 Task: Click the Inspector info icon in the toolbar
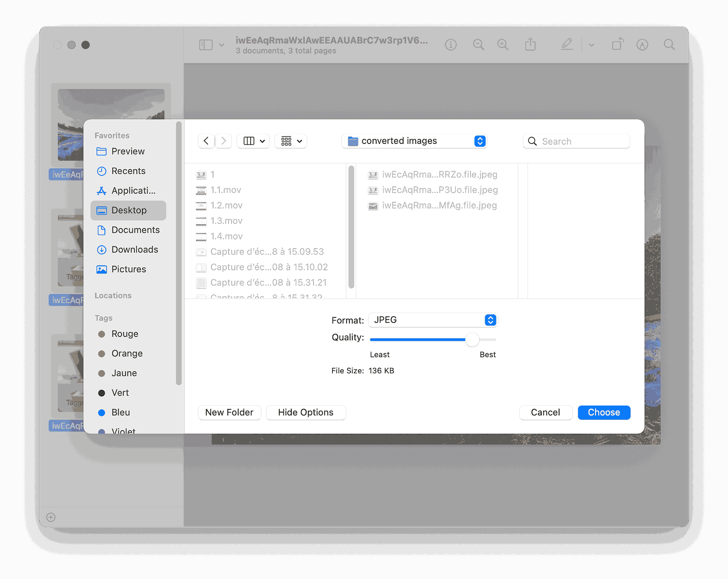[451, 45]
